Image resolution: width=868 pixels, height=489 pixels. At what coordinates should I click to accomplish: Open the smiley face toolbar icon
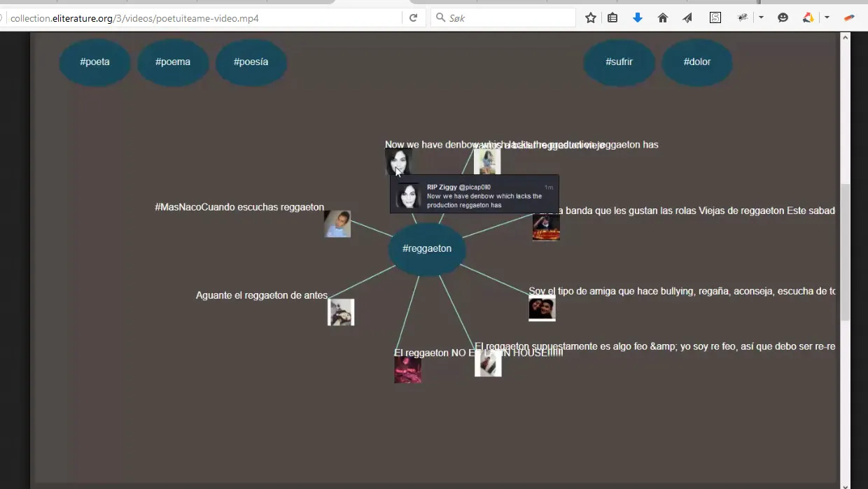(x=783, y=18)
